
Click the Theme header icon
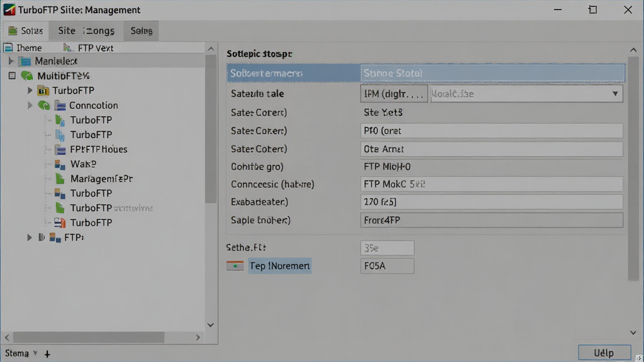point(8,48)
